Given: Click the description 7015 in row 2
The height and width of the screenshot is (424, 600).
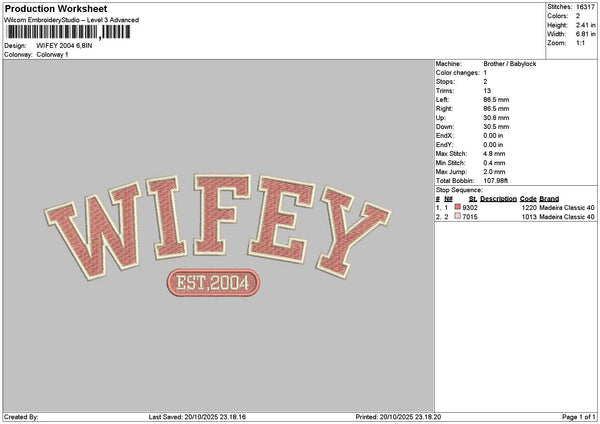Looking at the screenshot, I should click(x=470, y=217).
